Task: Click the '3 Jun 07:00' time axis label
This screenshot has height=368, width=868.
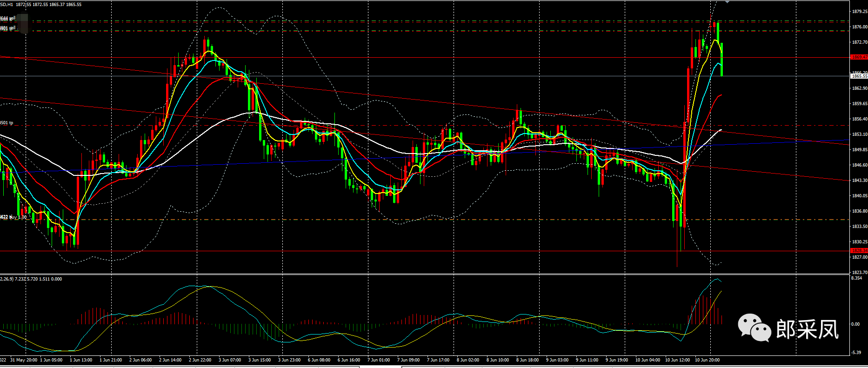Action: tap(230, 360)
